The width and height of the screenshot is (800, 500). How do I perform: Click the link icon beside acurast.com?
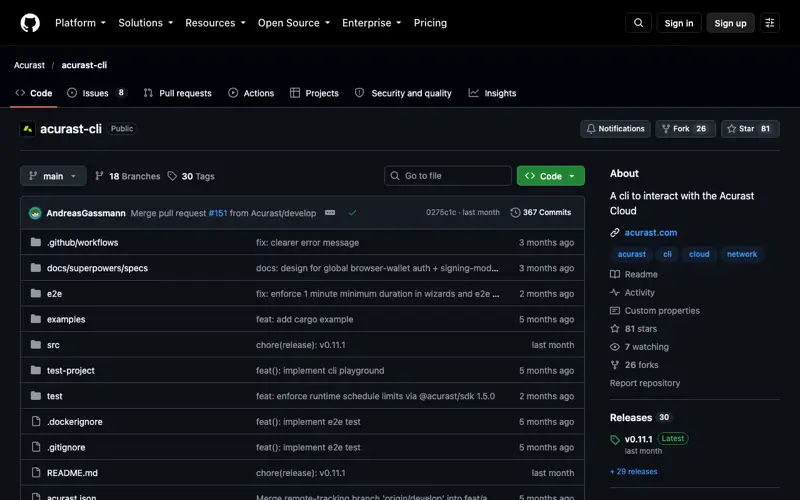point(615,233)
